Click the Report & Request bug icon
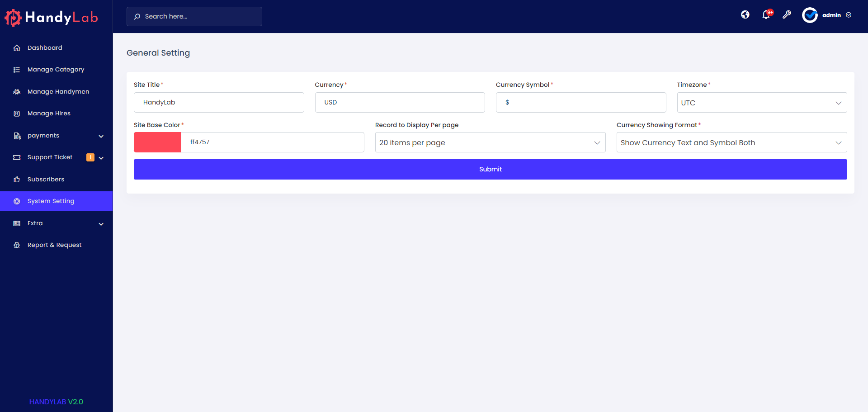The height and width of the screenshot is (412, 868). pyautogui.click(x=17, y=245)
